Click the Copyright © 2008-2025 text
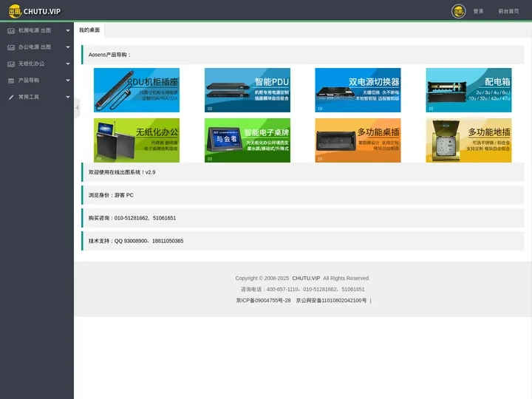Viewport: 532px width, 399px height. pos(262,279)
